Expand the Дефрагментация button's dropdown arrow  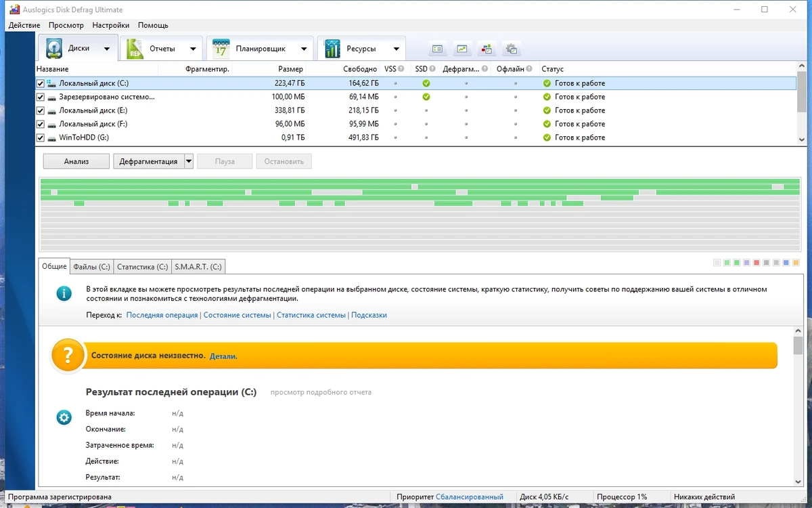189,161
